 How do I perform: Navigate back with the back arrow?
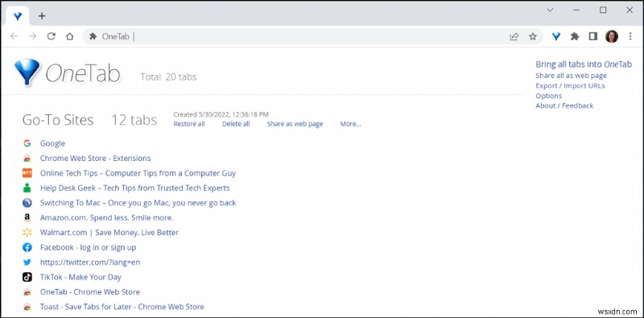[14, 36]
